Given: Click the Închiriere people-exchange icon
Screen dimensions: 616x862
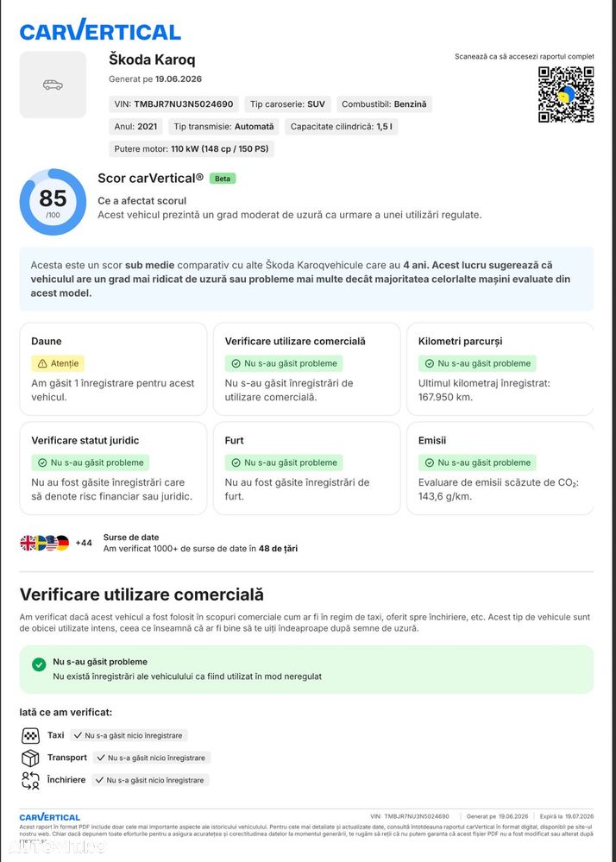Looking at the screenshot, I should (30, 781).
